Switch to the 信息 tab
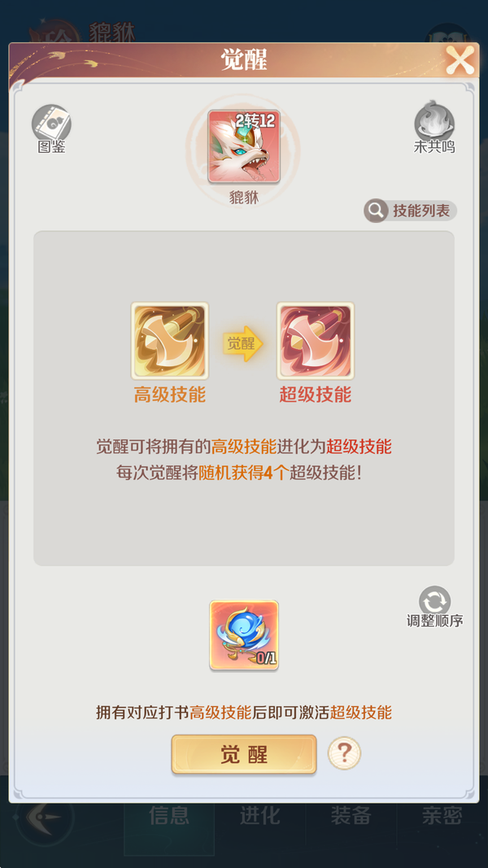Viewport: 488px width, 868px height. [x=168, y=815]
